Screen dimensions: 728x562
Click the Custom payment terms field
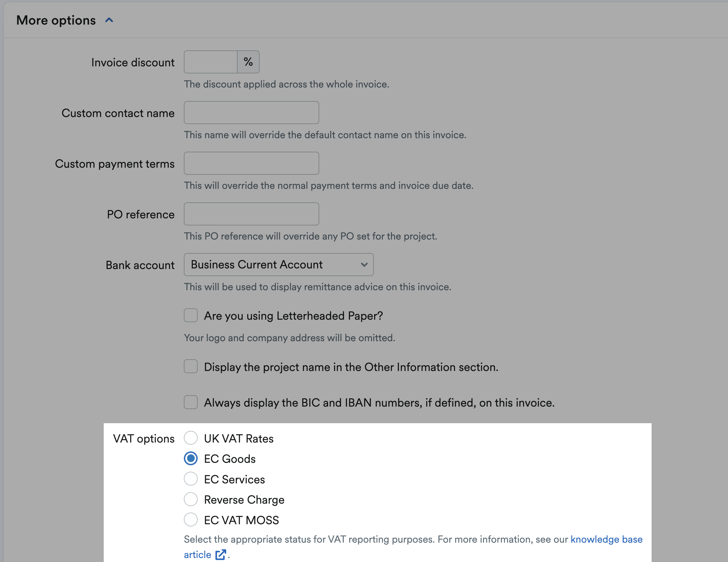(251, 163)
